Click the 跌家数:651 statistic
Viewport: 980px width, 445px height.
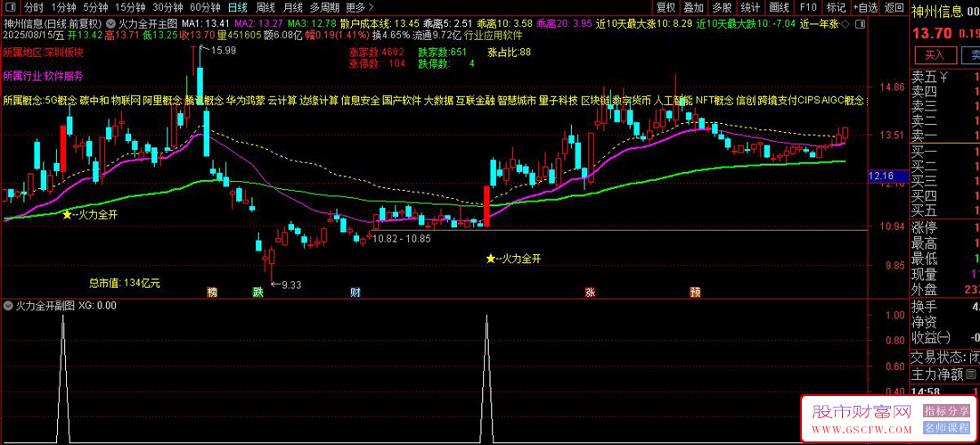[x=443, y=52]
